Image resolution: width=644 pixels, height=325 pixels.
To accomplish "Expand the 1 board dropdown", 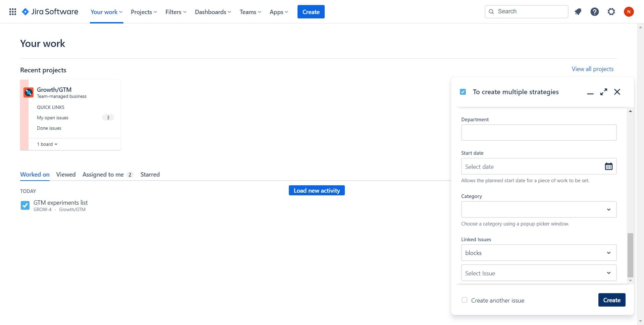I will pos(47,144).
